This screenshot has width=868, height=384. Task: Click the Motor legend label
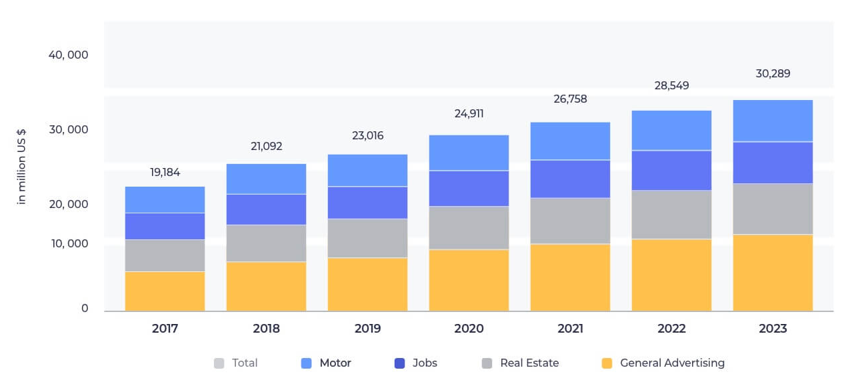(335, 363)
